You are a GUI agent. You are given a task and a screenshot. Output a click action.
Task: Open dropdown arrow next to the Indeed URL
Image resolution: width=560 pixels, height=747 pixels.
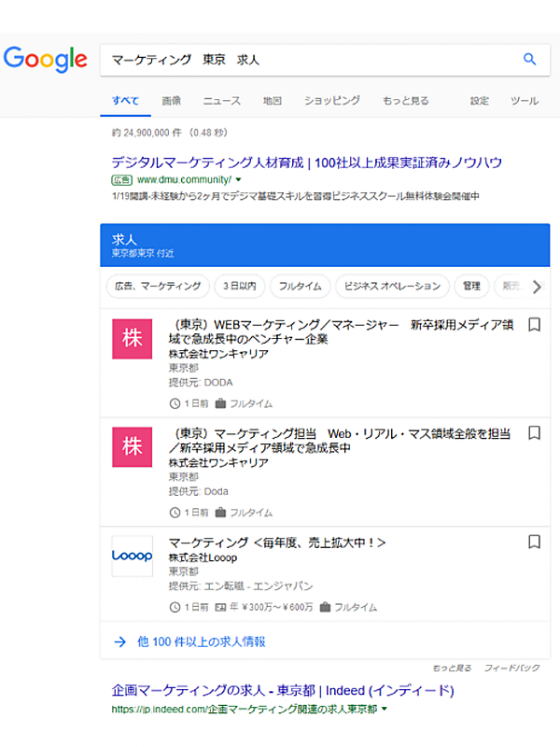(384, 710)
